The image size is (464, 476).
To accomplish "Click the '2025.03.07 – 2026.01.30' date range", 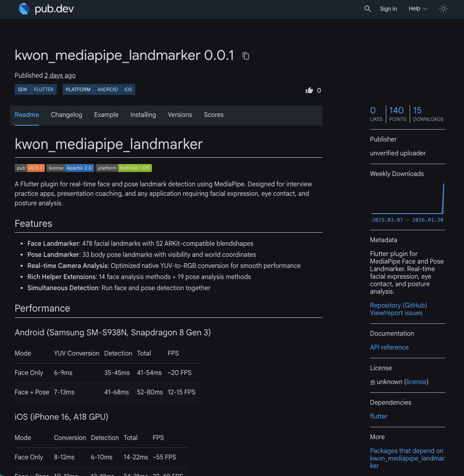I will click(x=408, y=220).
